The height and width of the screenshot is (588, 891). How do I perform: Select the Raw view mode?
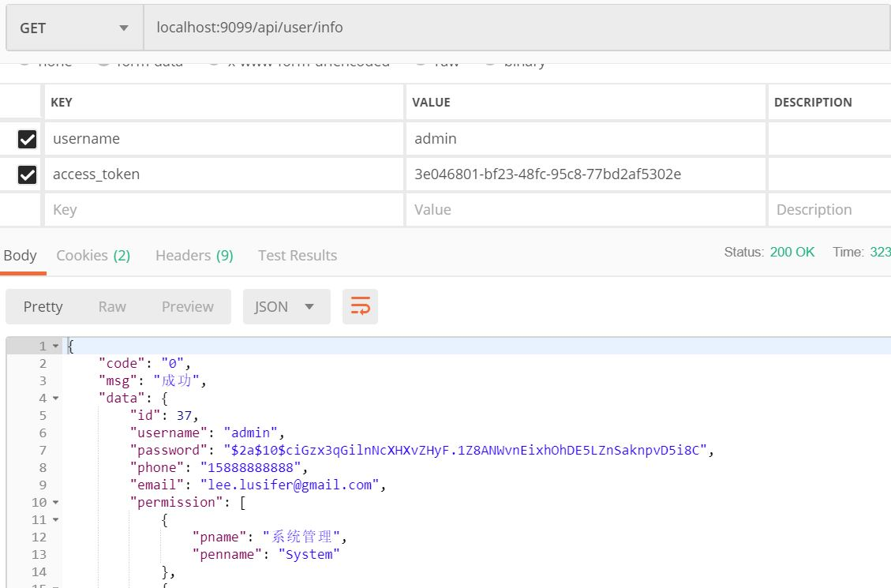tap(112, 307)
